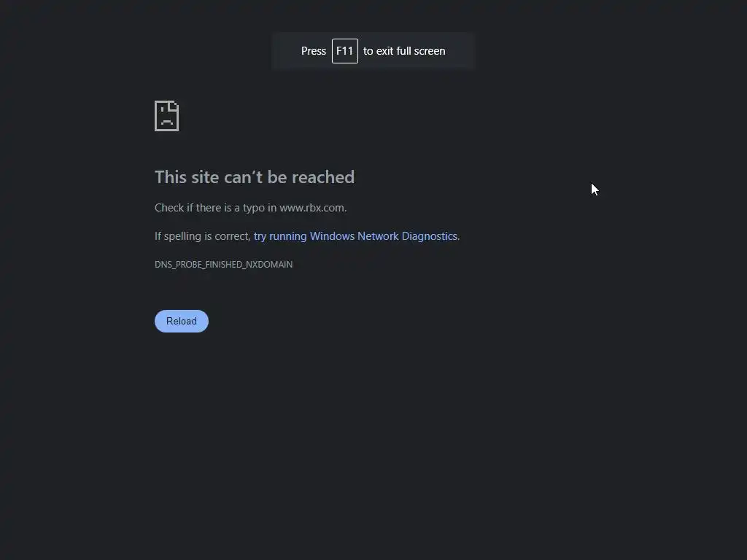Click the words 'full screen' in the top notice

(x=421, y=51)
